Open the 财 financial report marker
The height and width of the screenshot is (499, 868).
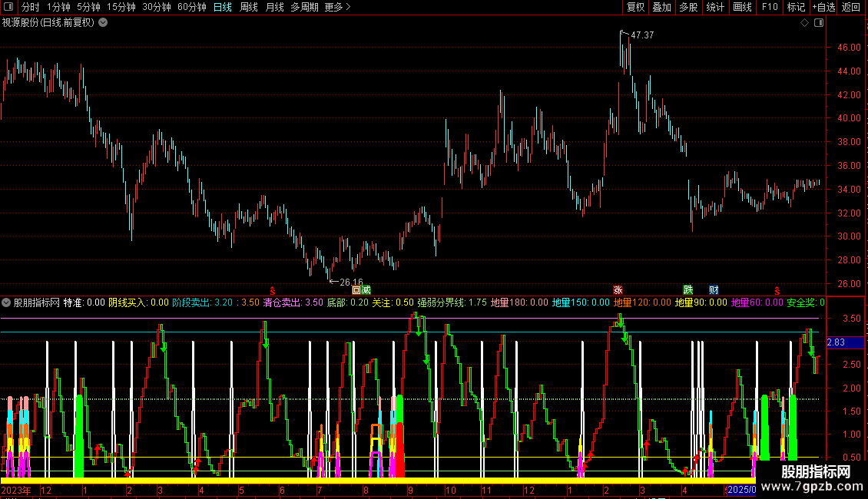(x=714, y=290)
